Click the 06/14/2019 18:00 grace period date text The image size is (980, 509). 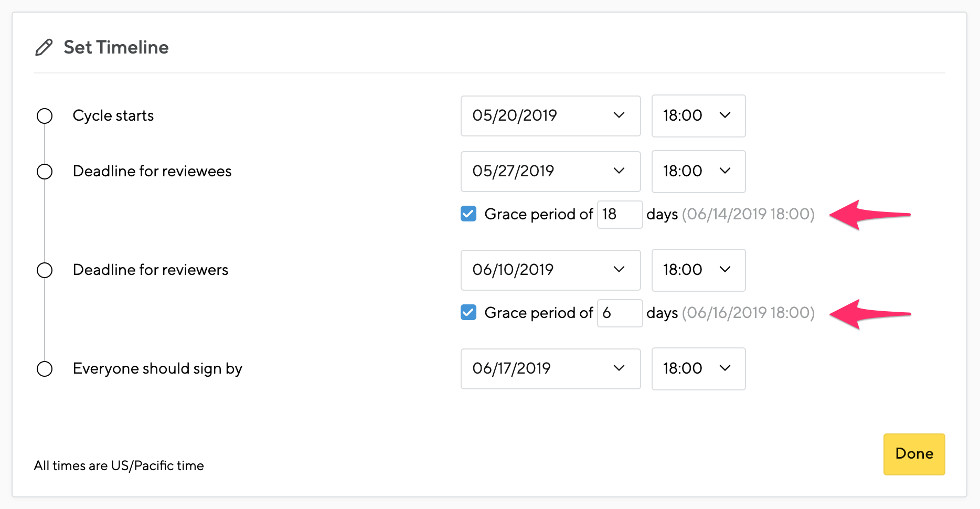click(749, 214)
